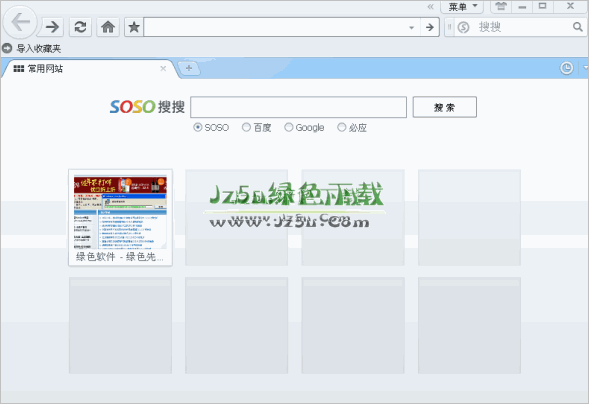Close the 常用网站 tab
The image size is (589, 404).
pos(163,68)
